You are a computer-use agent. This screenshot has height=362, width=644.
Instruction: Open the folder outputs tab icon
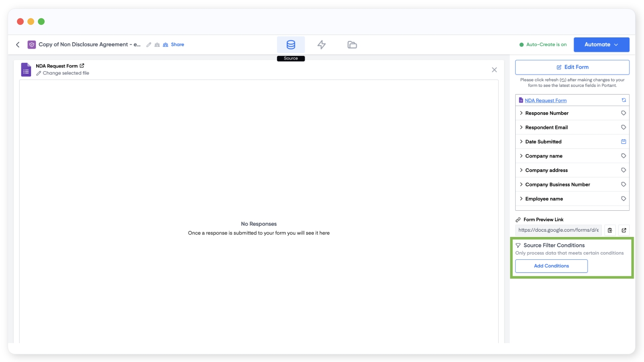(x=352, y=45)
